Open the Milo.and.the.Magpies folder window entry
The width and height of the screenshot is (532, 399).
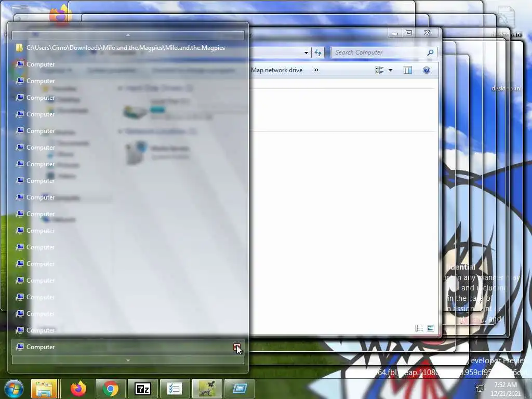[128, 48]
